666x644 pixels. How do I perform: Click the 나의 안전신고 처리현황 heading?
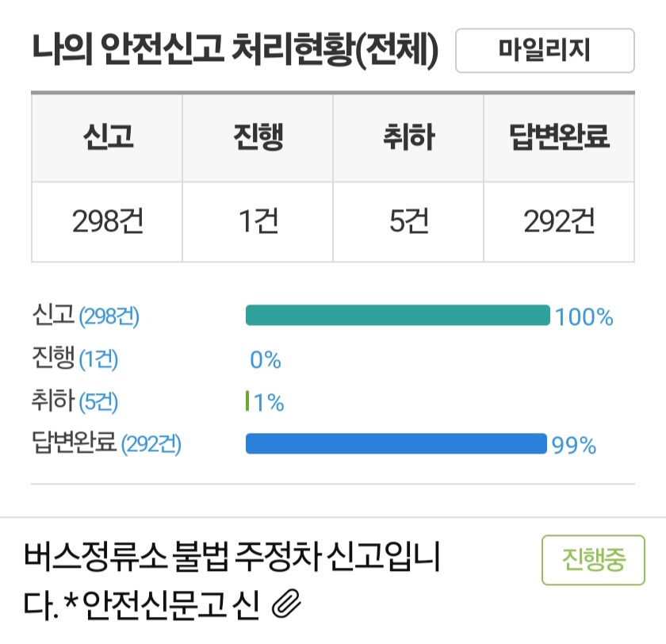[235, 50]
